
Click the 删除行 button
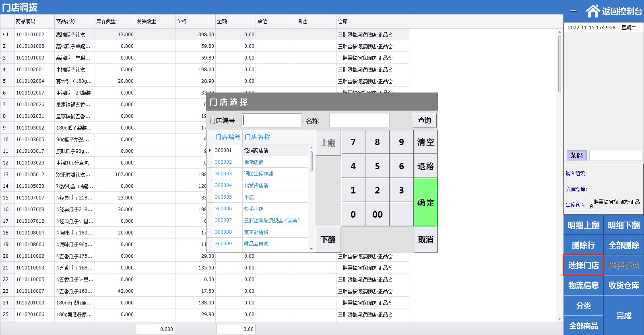coord(583,245)
